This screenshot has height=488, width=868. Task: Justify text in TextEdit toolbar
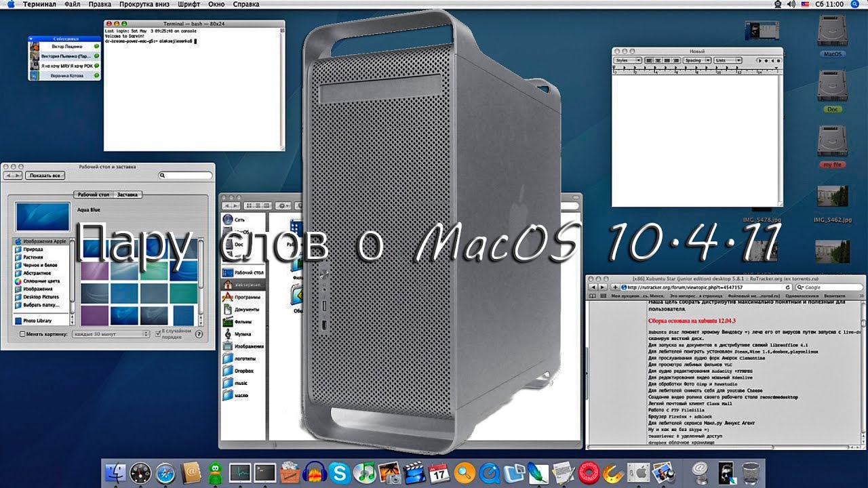tap(667, 60)
